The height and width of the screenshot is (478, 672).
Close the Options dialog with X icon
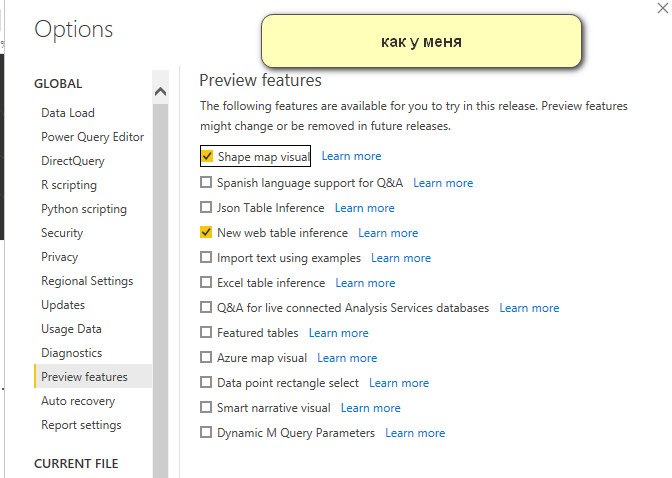(663, 8)
